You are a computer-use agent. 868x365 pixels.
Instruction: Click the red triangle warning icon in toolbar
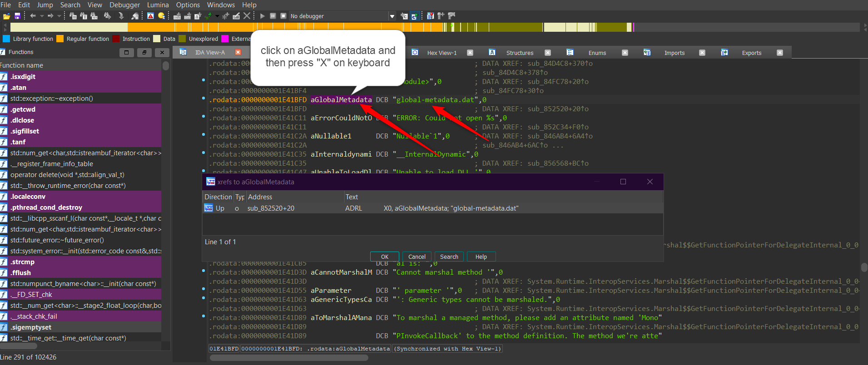point(150,16)
